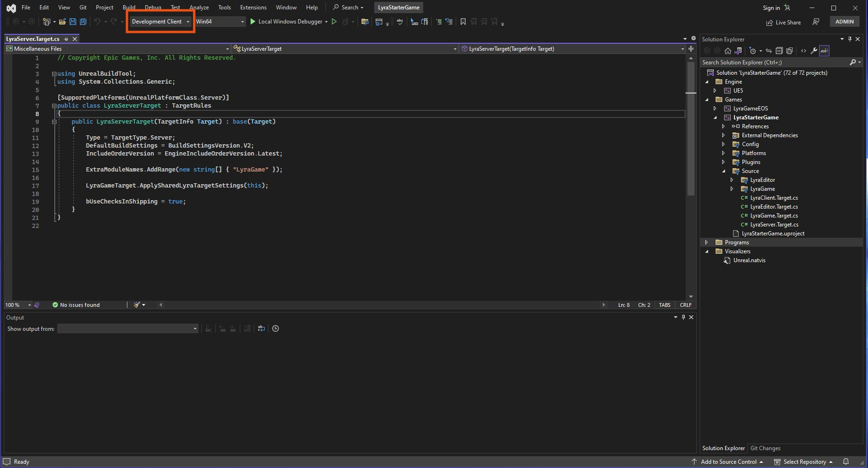Click the Open File folder icon
Screen dimensions: 868x468
62,22
